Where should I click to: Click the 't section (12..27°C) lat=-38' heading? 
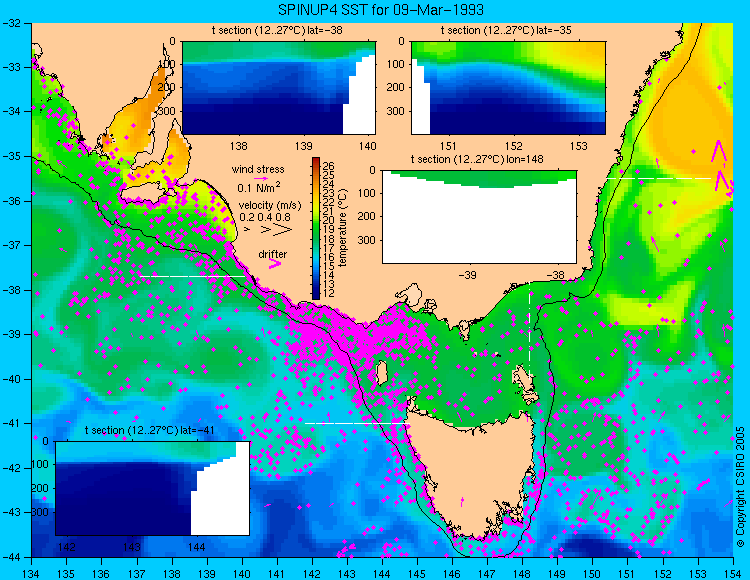(277, 31)
